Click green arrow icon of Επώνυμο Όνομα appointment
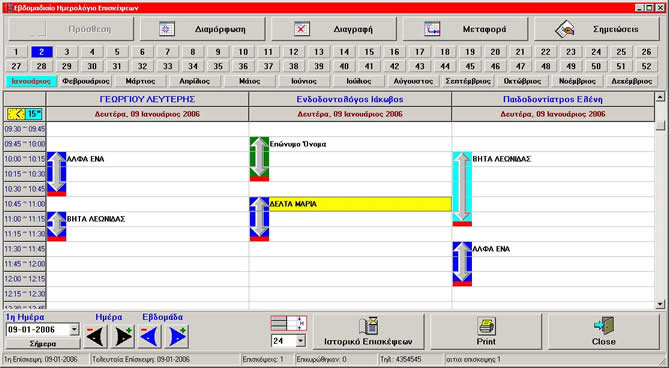The image size is (669, 368). (259, 159)
